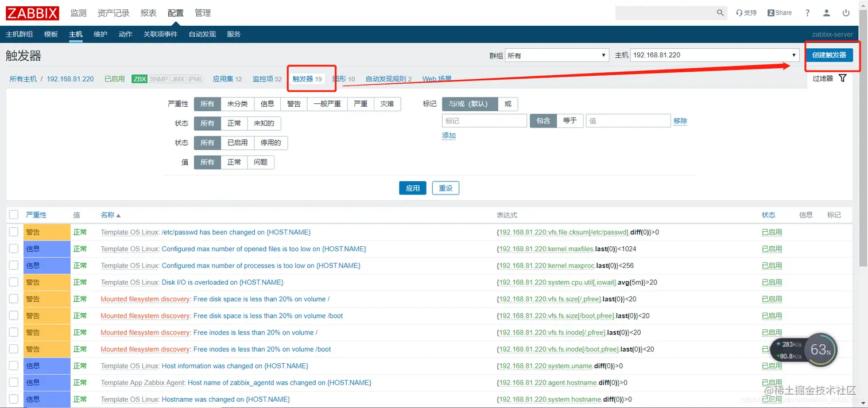Switch to 关联项事件 submenu
The image size is (868, 408).
(161, 34)
